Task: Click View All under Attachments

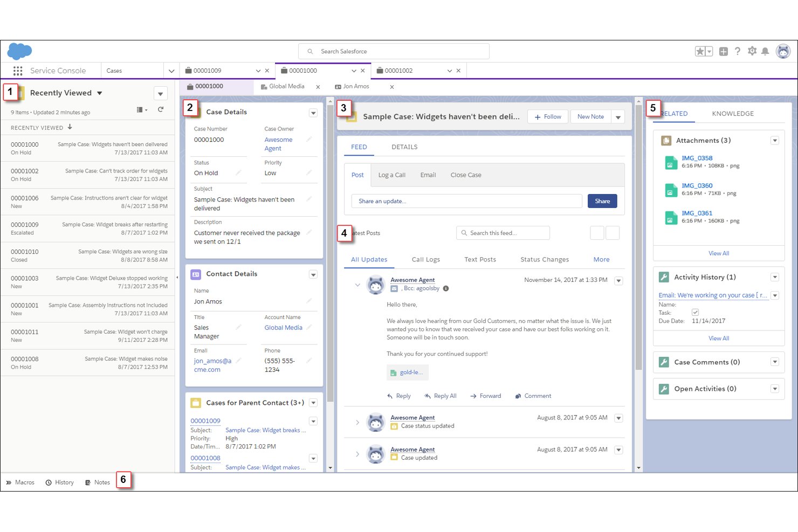Action: 719,253
